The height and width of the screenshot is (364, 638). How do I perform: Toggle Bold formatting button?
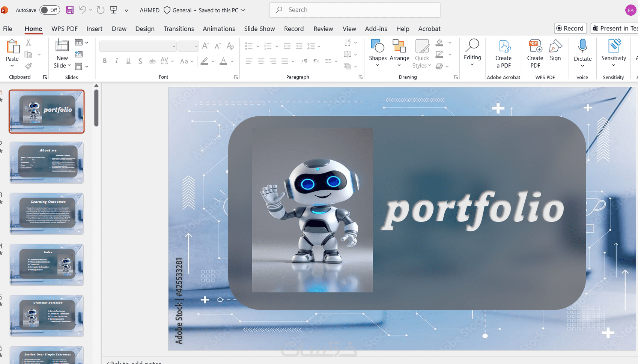point(105,61)
